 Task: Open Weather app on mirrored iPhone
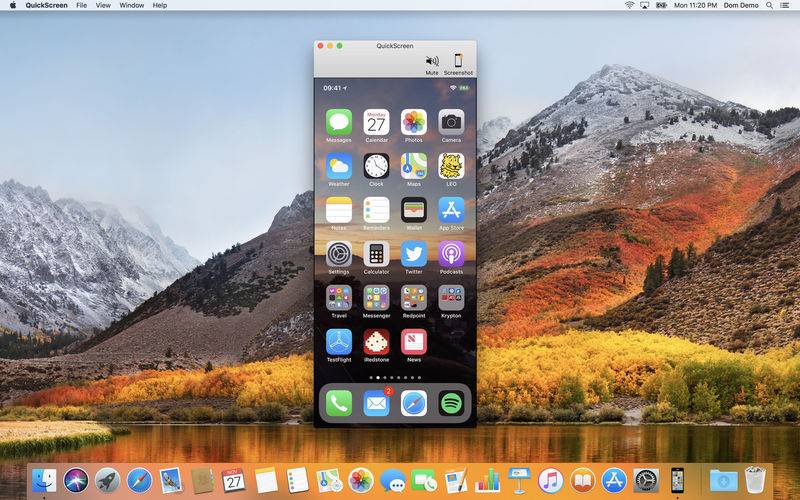(x=339, y=166)
